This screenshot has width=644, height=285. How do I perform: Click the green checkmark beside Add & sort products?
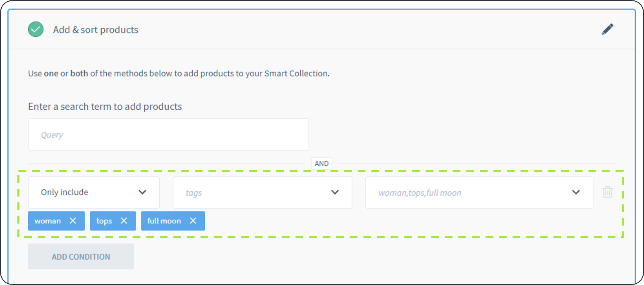[x=36, y=29]
